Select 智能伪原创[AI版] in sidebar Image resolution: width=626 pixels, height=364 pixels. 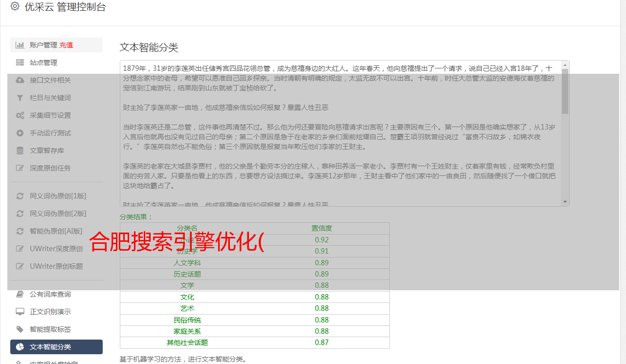coord(56,231)
